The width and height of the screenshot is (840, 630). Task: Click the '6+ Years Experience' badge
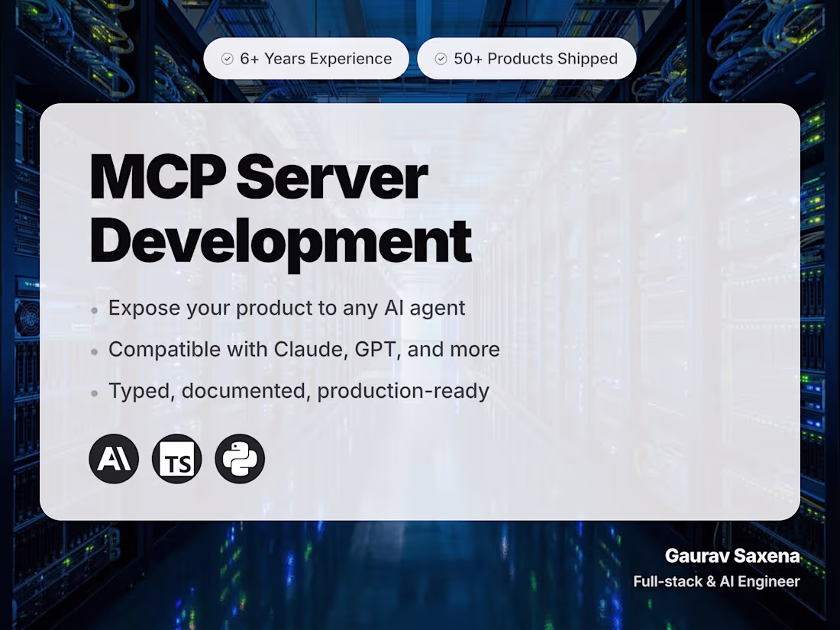(305, 58)
